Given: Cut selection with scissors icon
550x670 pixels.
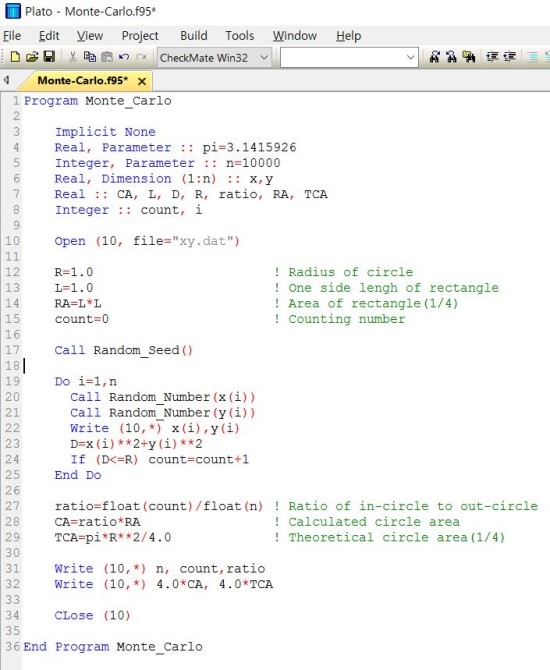Looking at the screenshot, I should tap(73, 57).
